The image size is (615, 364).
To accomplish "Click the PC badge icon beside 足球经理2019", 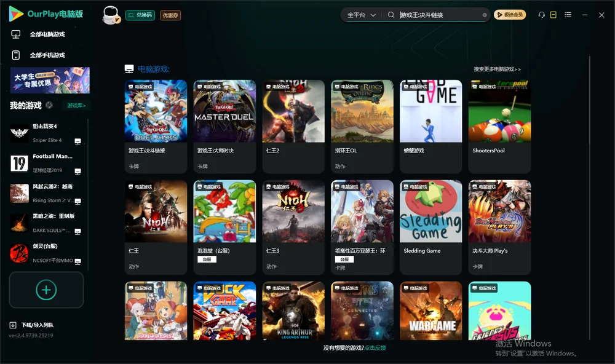I will point(77,172).
